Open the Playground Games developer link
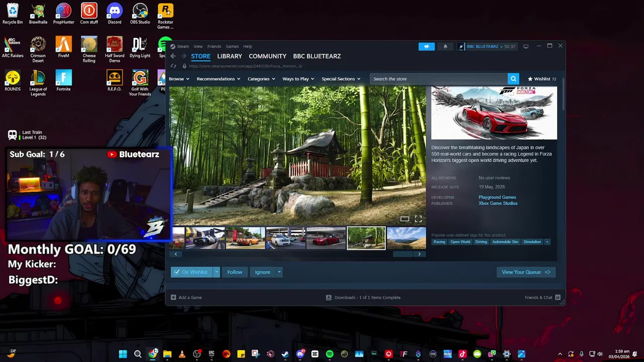Screen dimensions: 644x362 (x=497, y=197)
